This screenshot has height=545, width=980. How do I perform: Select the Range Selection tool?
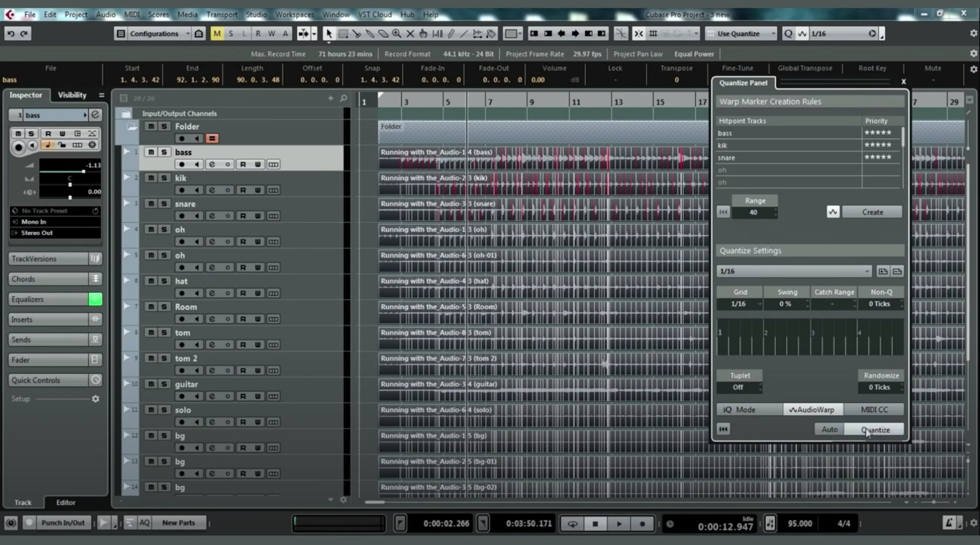343,34
